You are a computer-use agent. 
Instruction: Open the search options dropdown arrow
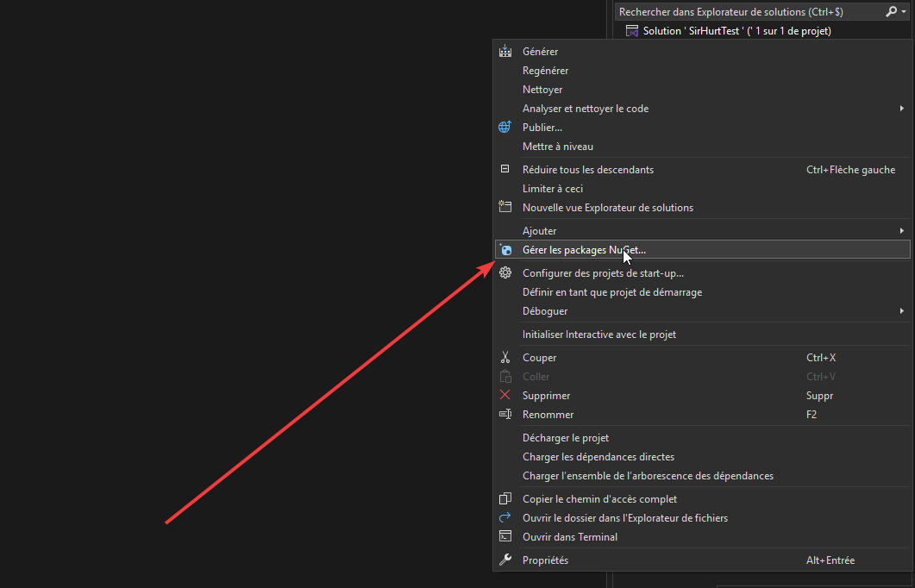pos(904,12)
